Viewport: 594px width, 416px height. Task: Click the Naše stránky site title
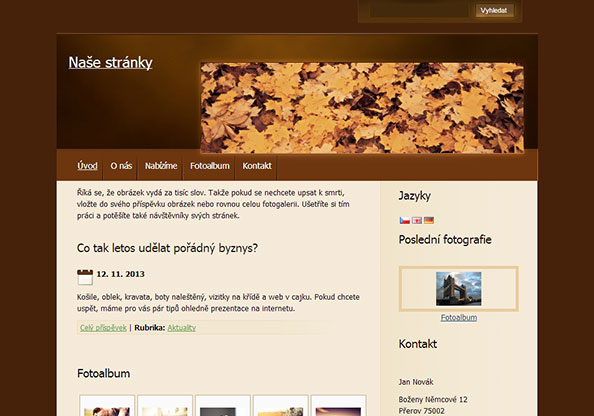click(110, 63)
